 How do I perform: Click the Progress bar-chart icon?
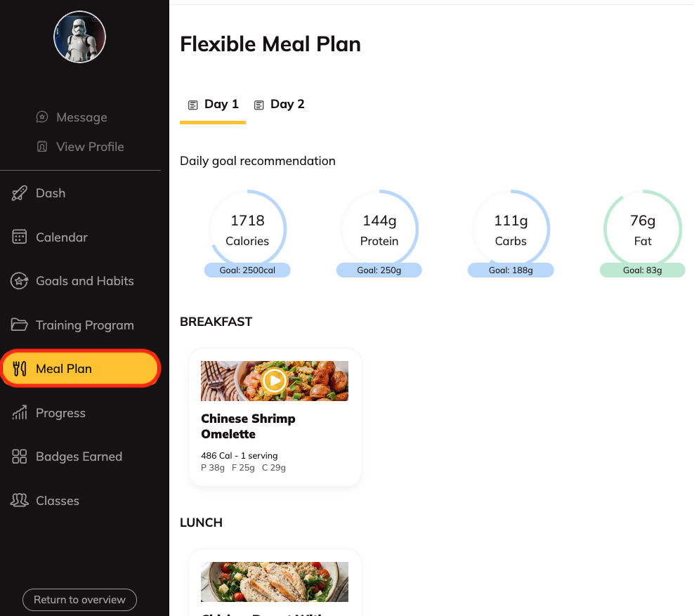pos(19,412)
